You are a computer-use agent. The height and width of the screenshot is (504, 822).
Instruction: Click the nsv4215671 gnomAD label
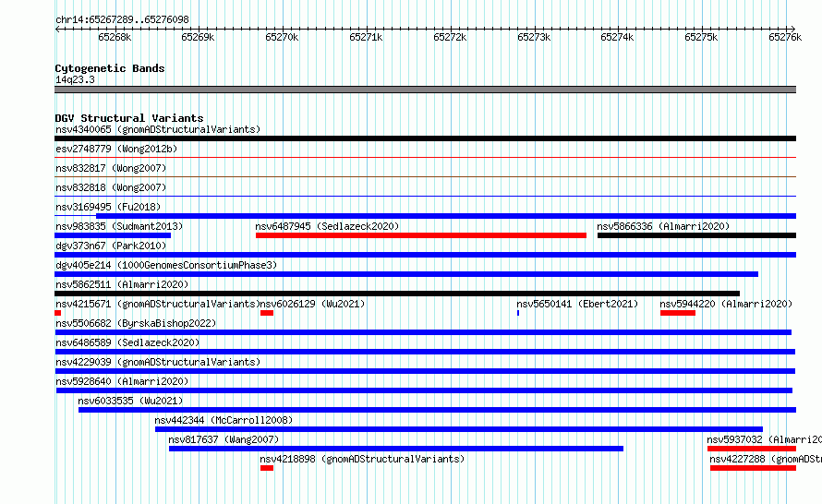158,304
